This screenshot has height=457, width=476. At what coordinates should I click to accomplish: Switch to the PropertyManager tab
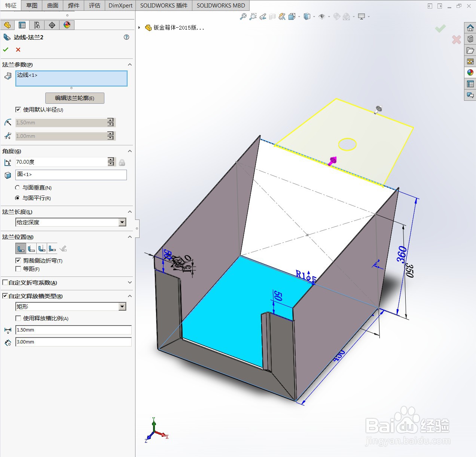(x=22, y=25)
